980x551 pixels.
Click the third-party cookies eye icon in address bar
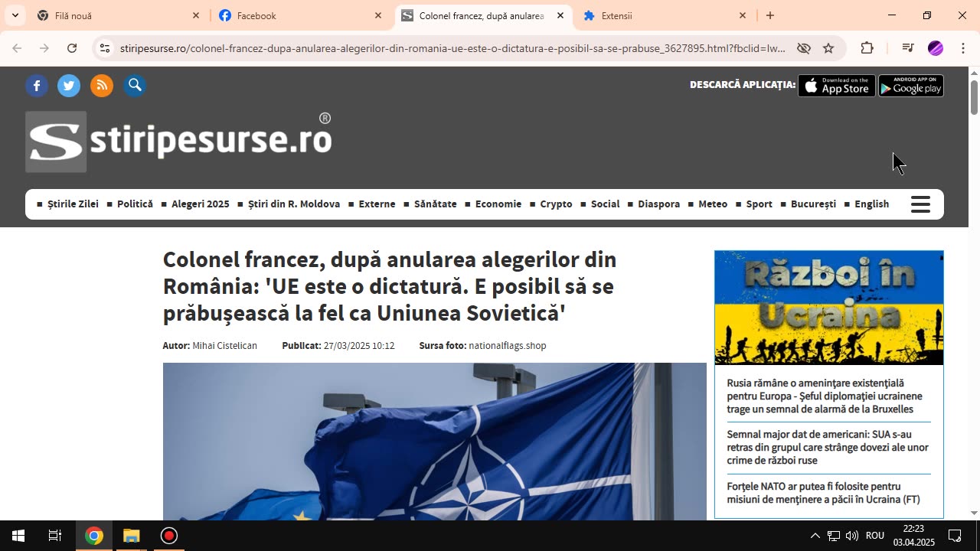tap(803, 48)
